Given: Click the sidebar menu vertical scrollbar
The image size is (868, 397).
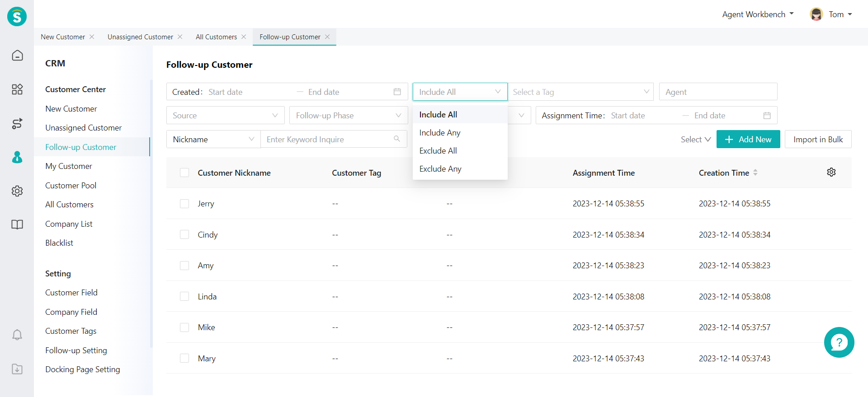Looking at the screenshot, I should pos(151,213).
